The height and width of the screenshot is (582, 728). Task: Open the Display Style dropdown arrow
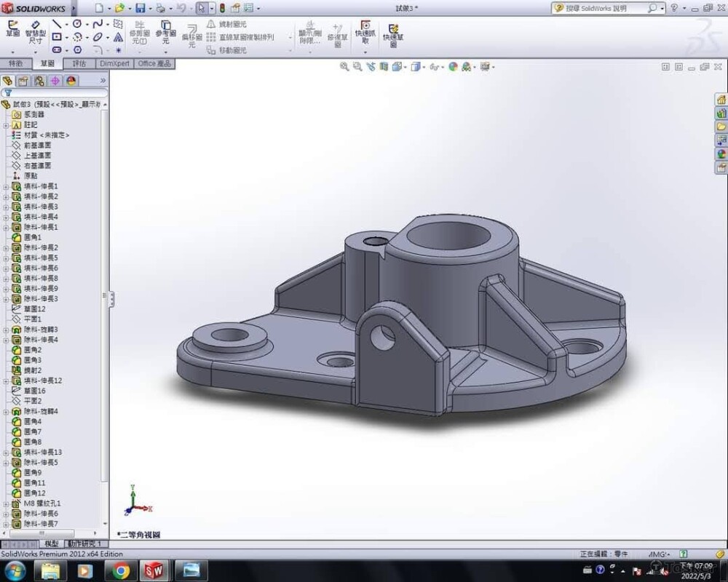pos(424,66)
